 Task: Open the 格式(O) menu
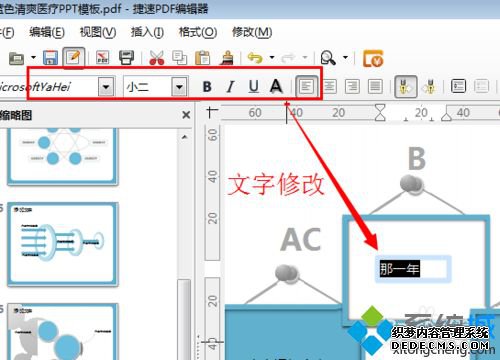click(x=198, y=32)
